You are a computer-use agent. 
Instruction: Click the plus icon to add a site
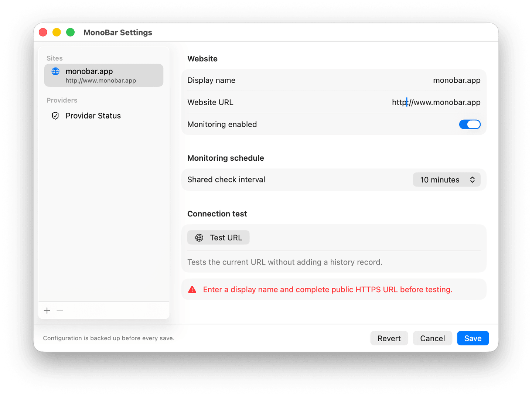point(47,311)
